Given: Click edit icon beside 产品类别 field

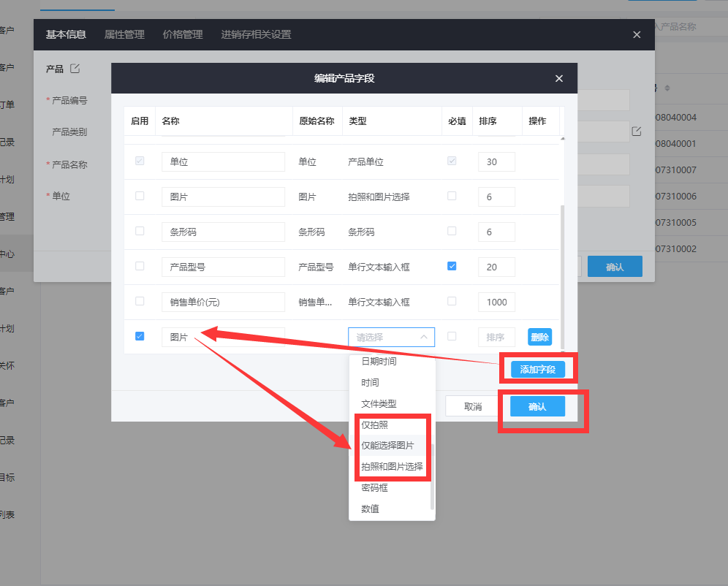Looking at the screenshot, I should tap(637, 132).
